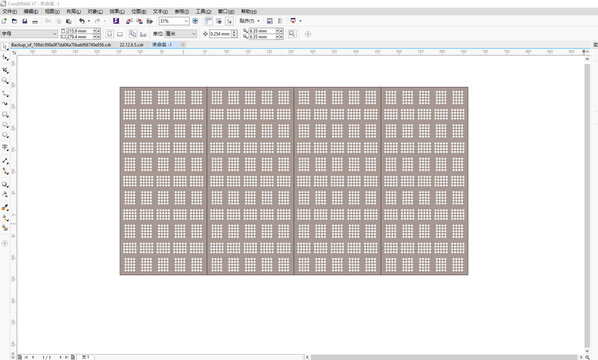
Task: Click the Publish to PDF icon
Action: click(150, 21)
